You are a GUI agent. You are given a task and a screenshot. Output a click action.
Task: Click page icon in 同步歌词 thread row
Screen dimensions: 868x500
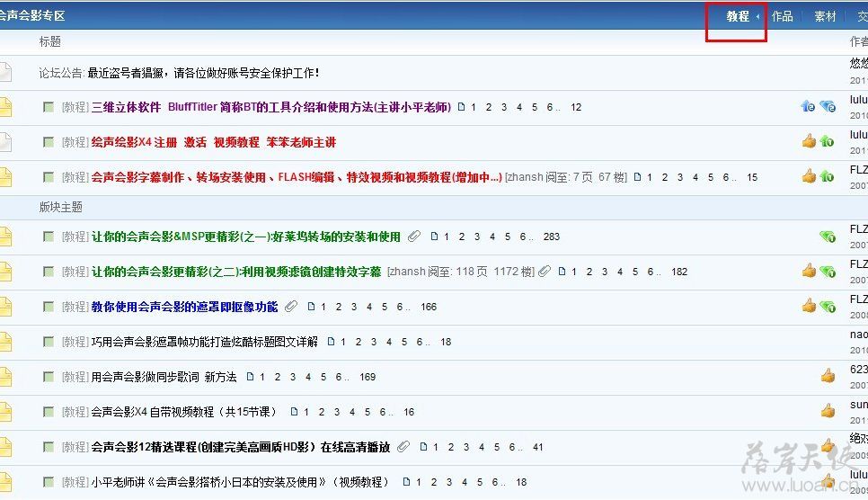tap(250, 377)
